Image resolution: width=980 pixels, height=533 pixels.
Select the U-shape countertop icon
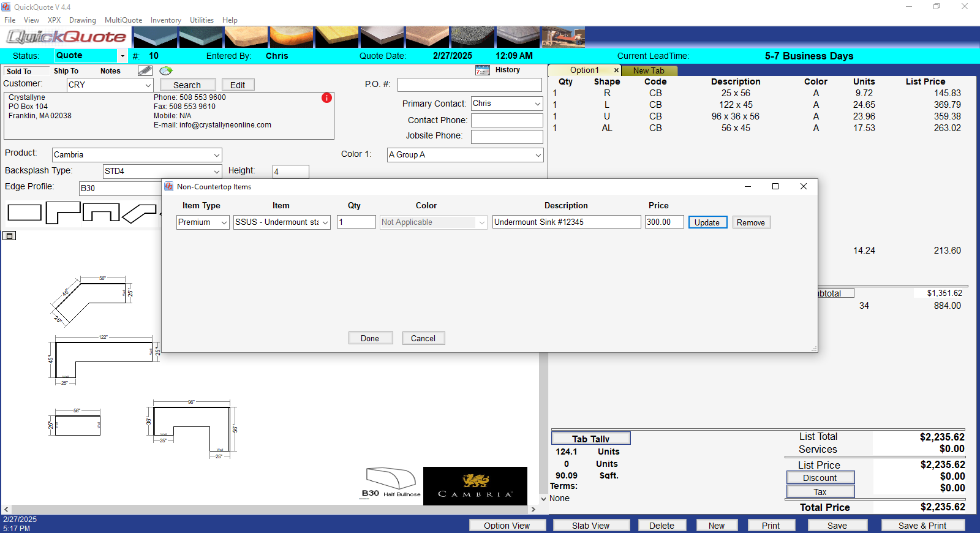[x=101, y=213]
